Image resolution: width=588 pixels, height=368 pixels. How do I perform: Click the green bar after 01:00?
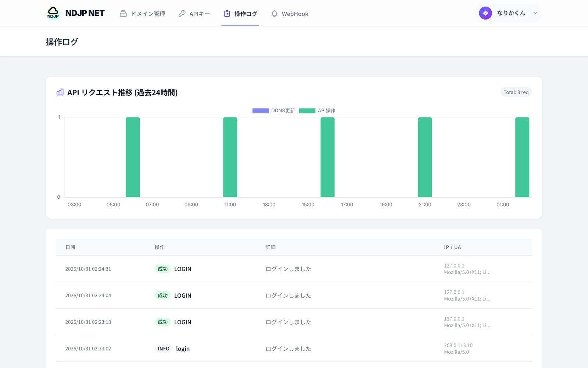coord(522,157)
